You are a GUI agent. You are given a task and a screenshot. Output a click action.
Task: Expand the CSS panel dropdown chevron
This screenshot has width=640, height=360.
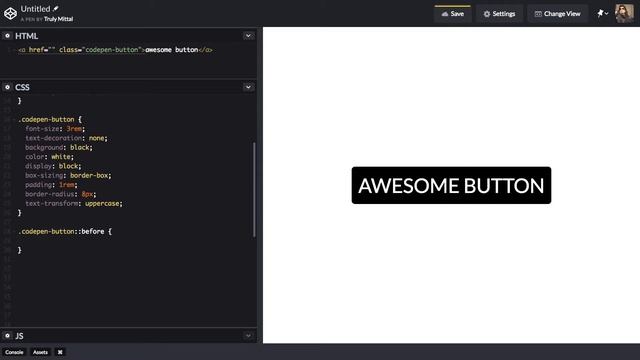[248, 87]
